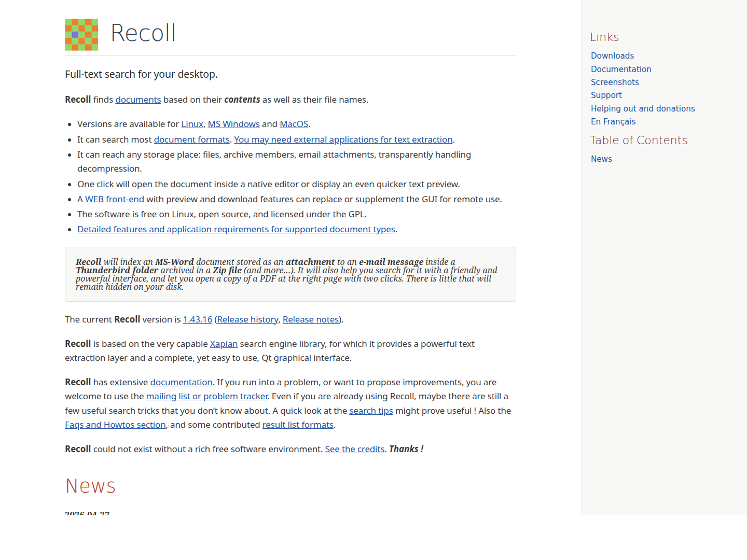Screen dimensions: 747x560
Task: Click the Recoll checkered logo icon
Action: (81, 35)
